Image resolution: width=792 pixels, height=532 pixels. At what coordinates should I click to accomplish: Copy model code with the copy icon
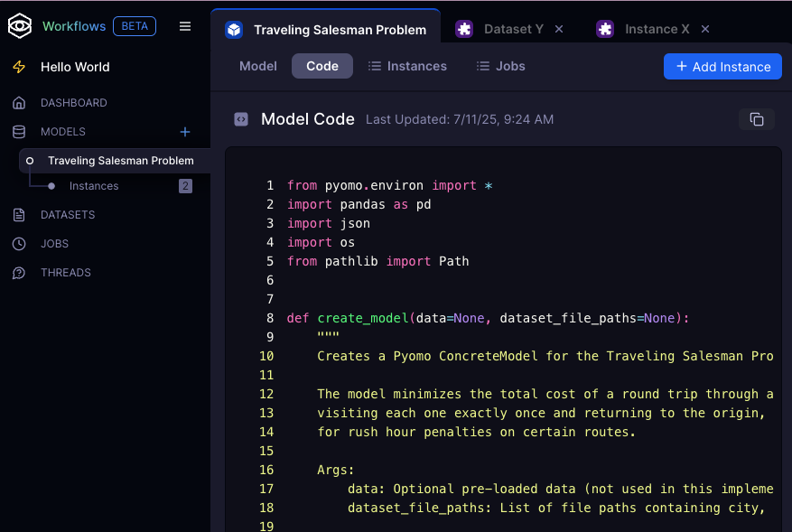click(757, 119)
